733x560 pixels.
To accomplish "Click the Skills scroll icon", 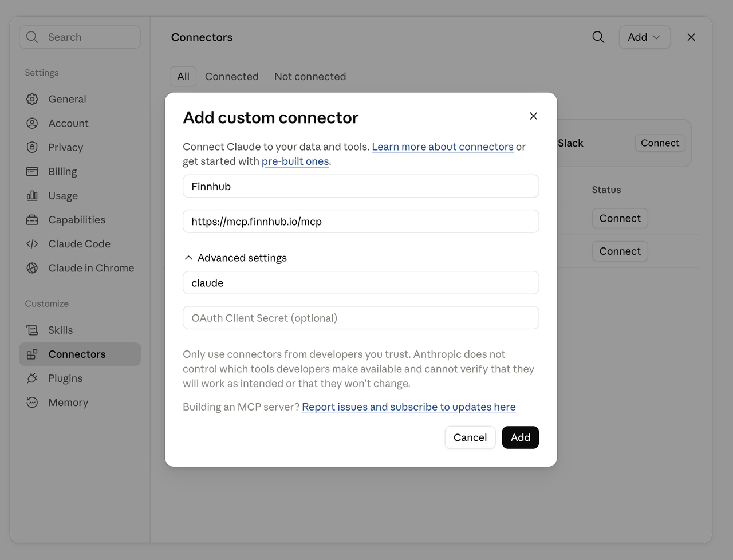I will coord(32,330).
